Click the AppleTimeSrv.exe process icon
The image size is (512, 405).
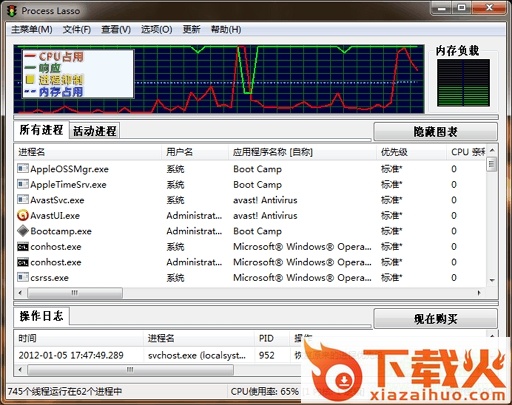point(23,184)
